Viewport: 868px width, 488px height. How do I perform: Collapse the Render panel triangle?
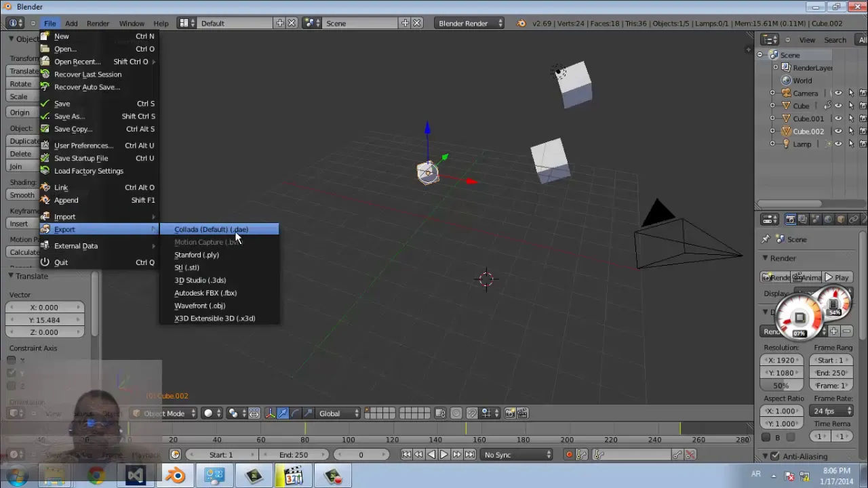(x=765, y=258)
